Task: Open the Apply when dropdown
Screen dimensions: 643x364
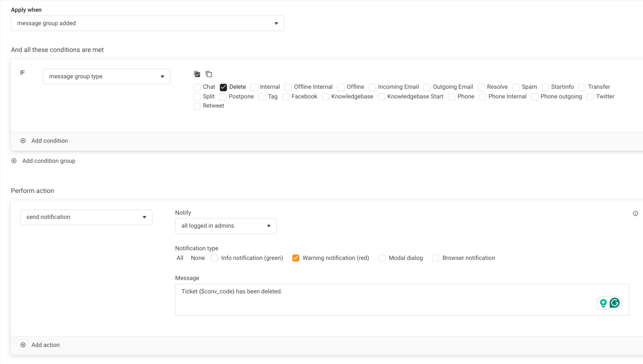Action: pyautogui.click(x=147, y=23)
